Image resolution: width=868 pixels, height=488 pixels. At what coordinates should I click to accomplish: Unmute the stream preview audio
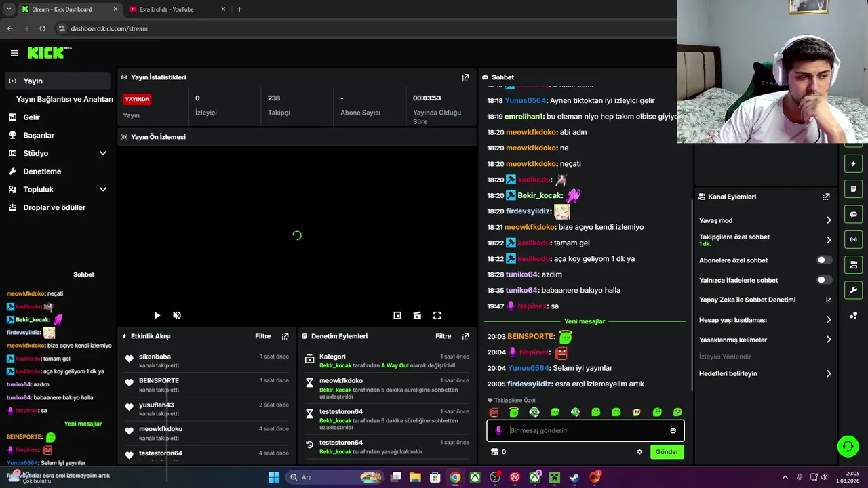point(177,315)
